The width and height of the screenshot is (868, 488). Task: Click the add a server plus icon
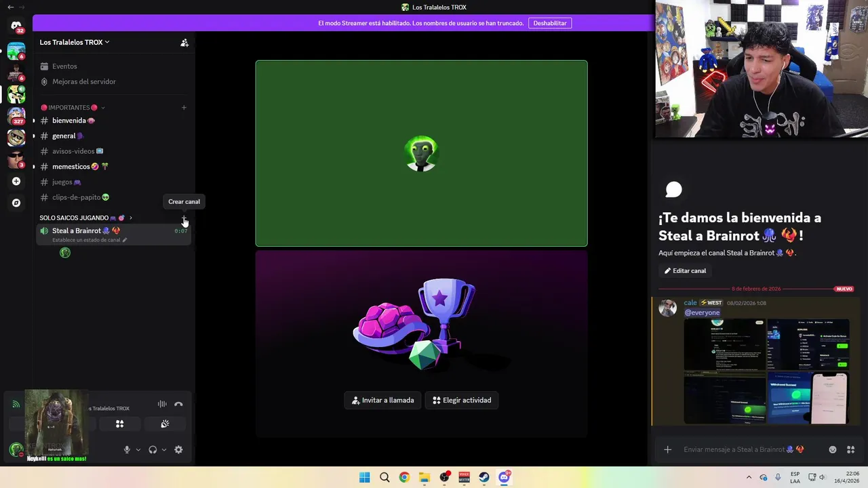(x=16, y=181)
